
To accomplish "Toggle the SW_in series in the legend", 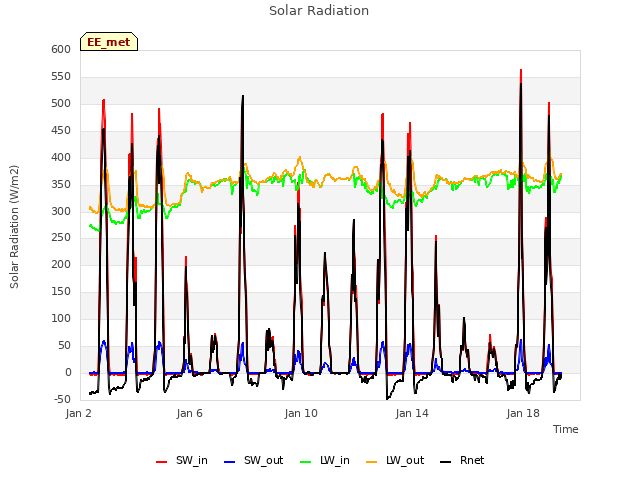I will (x=182, y=461).
